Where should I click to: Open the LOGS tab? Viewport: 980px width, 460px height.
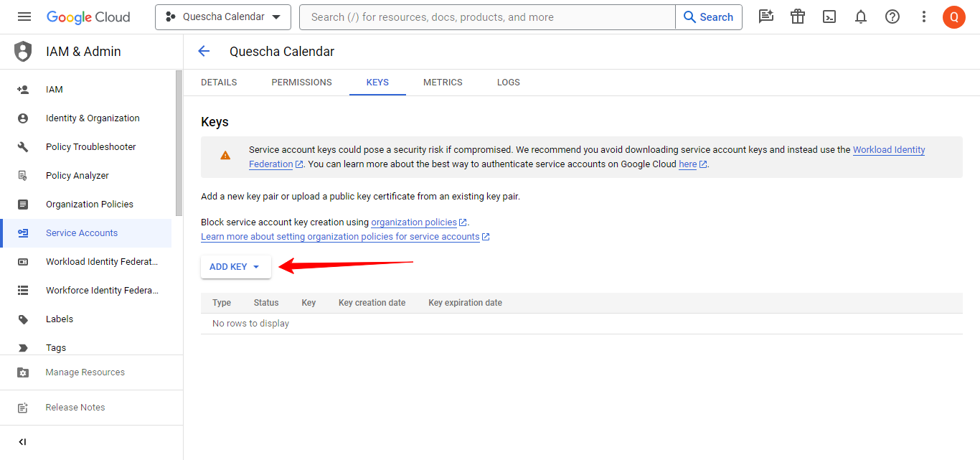pyautogui.click(x=508, y=83)
